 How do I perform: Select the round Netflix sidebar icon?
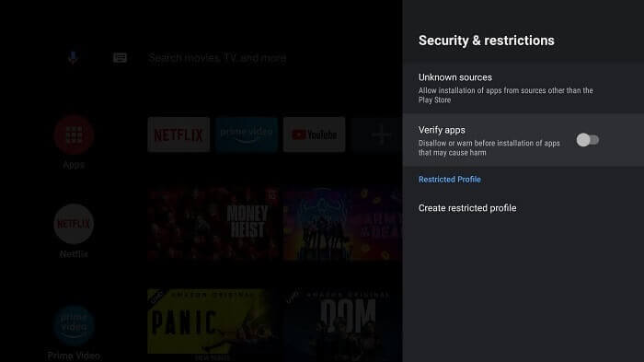[x=74, y=224]
